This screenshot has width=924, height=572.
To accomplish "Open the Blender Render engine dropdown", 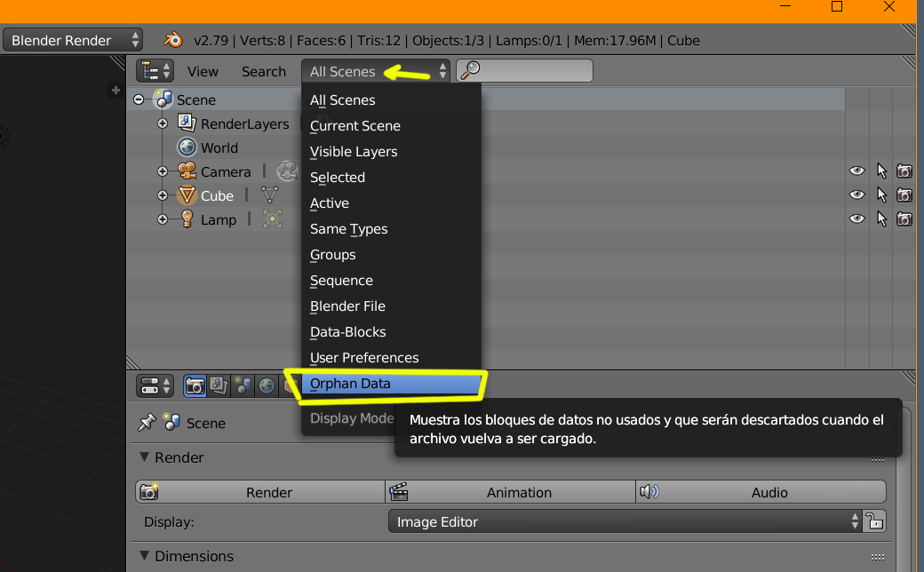I will pos(73,40).
